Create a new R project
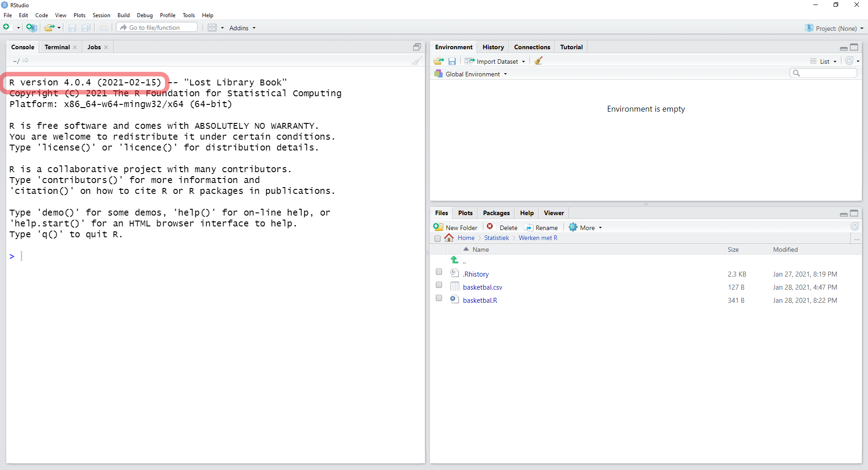868x470 pixels. (31, 28)
